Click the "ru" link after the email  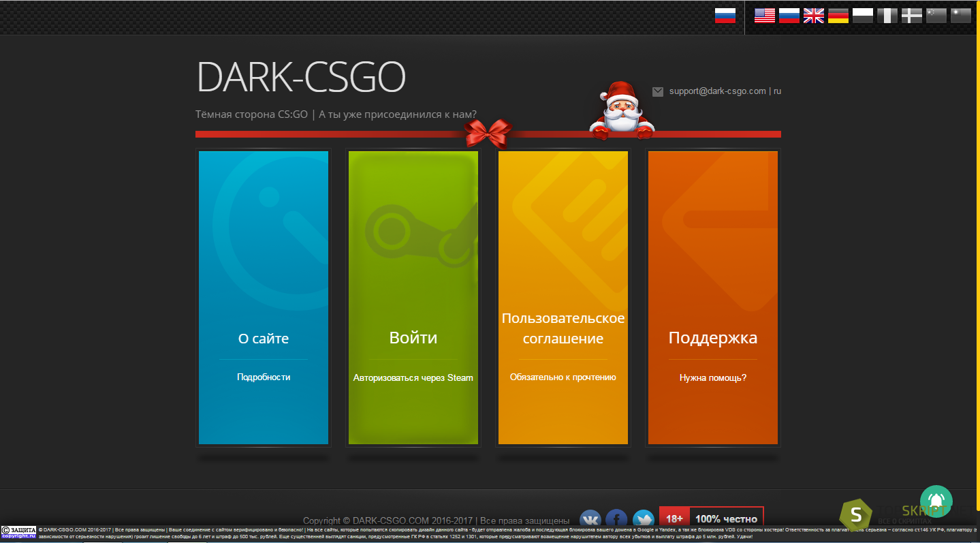point(777,91)
